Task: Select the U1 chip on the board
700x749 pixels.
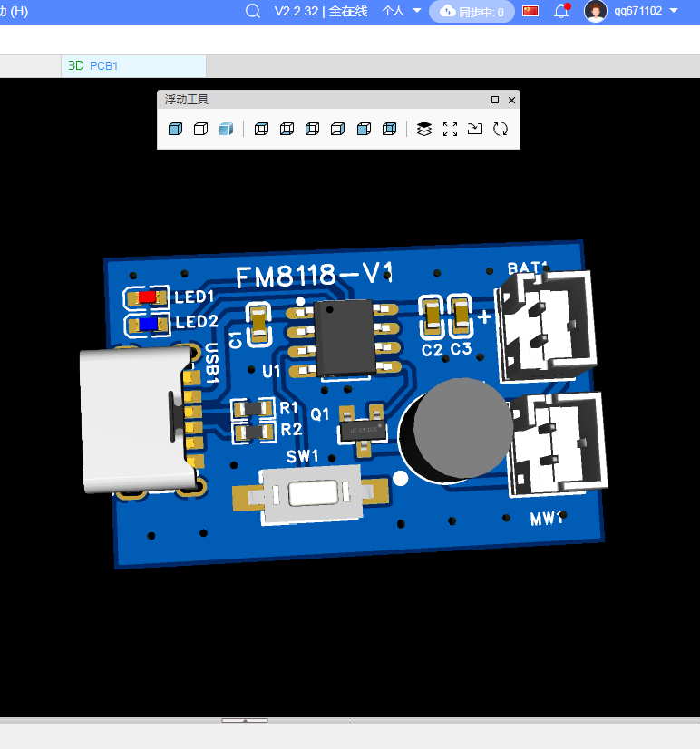Action: 344,337
